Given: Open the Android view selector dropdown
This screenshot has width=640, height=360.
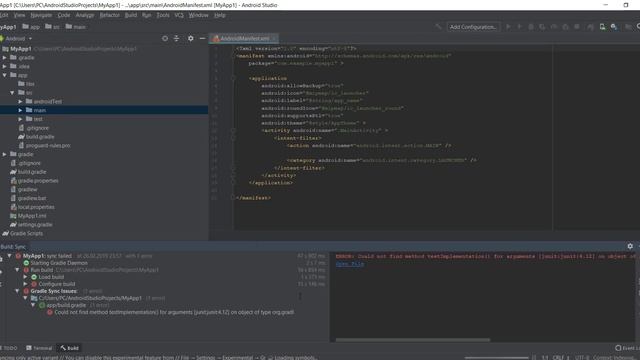Looking at the screenshot, I should (16, 38).
